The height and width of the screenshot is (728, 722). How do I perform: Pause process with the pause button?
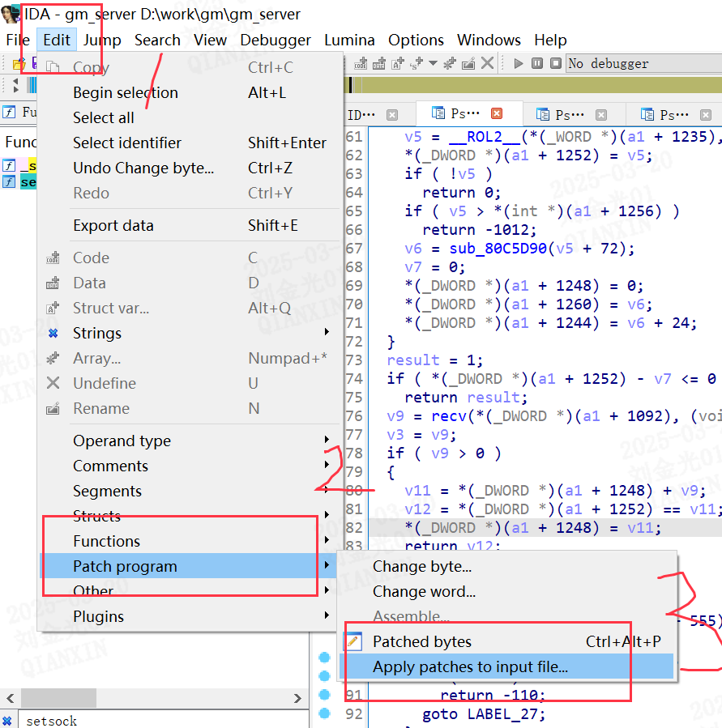(537, 63)
